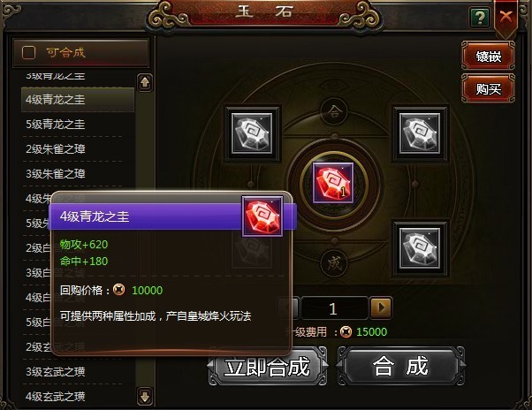The width and height of the screenshot is (532, 410).
Task: Click the lower-right empty grey jade slot
Action: (420, 248)
